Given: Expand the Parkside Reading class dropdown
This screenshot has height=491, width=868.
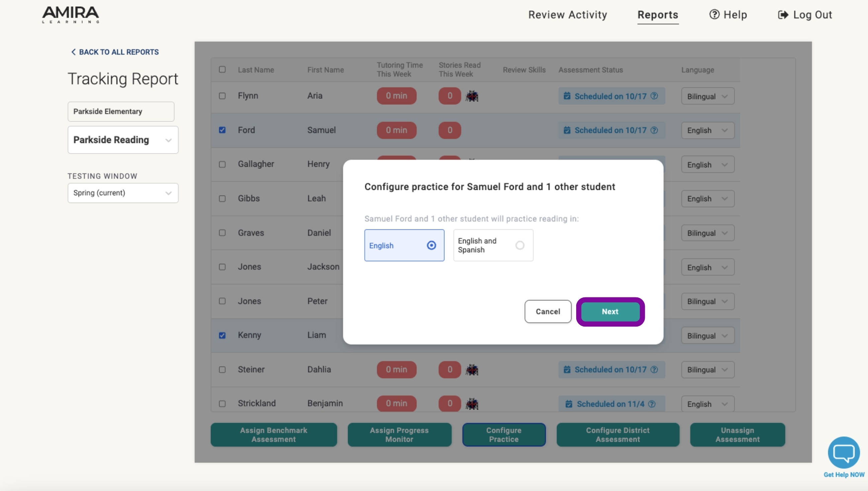Looking at the screenshot, I should 123,140.
